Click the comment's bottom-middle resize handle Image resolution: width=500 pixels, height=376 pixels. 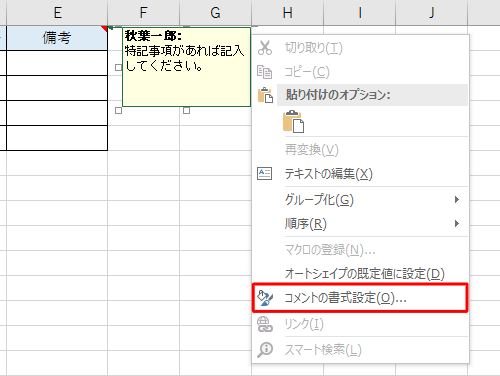click(x=186, y=110)
